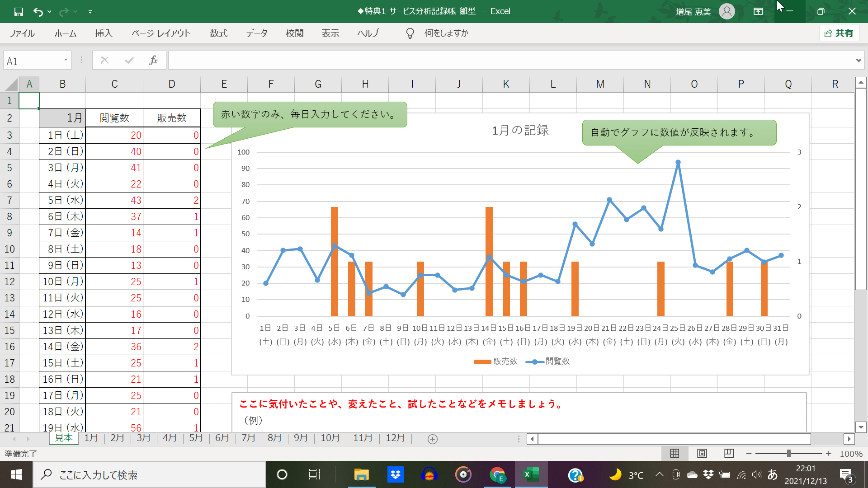The width and height of the screenshot is (868, 488).
Task: Expand the formula bar chevron
Action: [x=858, y=60]
